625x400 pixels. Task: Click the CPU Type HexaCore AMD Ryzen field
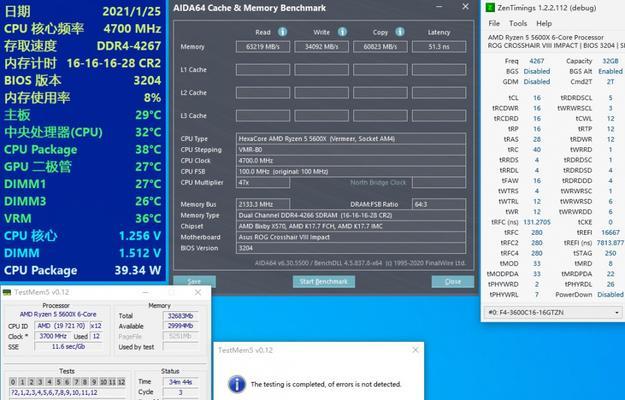(351, 139)
